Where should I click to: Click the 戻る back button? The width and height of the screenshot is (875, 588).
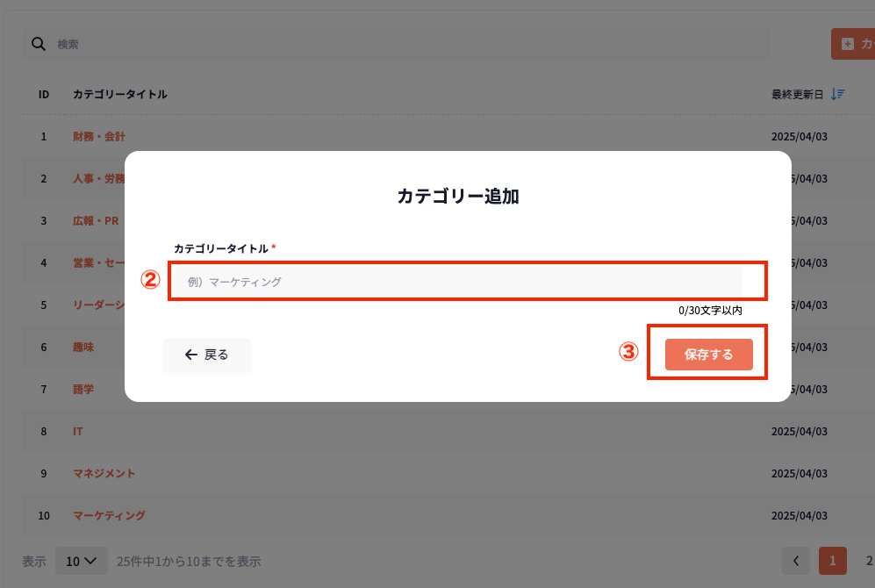[207, 355]
